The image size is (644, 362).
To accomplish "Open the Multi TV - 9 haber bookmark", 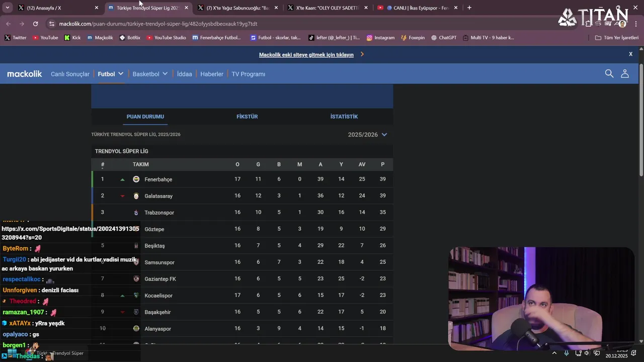I will tap(488, 38).
